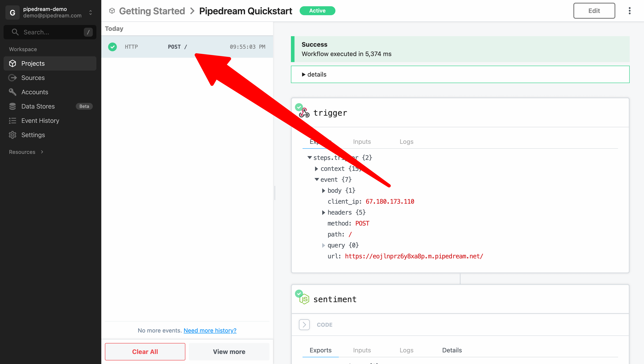Toggle the success checkmark on HTTP event

coord(112,46)
